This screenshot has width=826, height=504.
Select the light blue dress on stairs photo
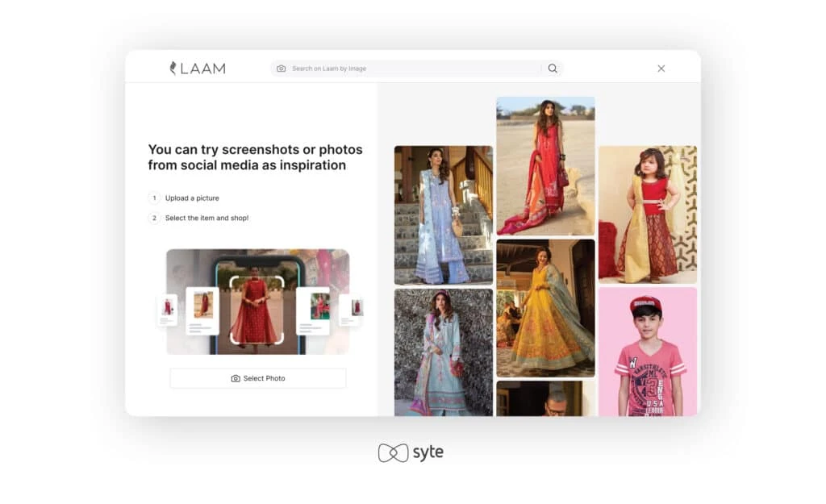pyautogui.click(x=443, y=215)
